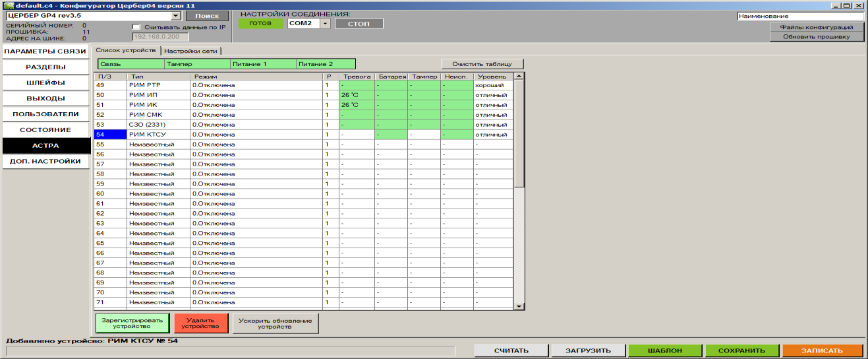Click the СТОП button
The width and height of the screenshot is (868, 359).
tap(359, 24)
